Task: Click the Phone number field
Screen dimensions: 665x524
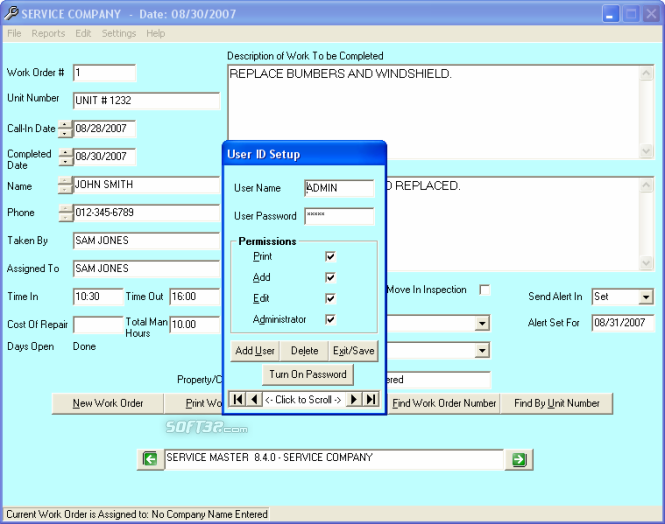Action: click(146, 213)
